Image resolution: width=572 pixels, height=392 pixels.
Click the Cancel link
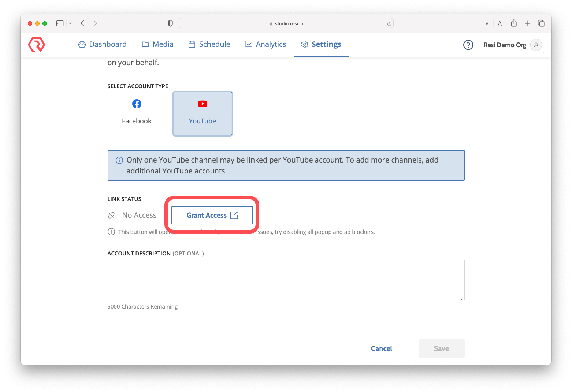(x=381, y=348)
